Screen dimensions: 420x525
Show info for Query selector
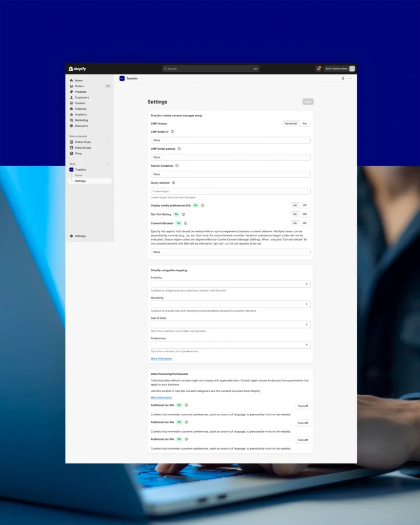[173, 183]
